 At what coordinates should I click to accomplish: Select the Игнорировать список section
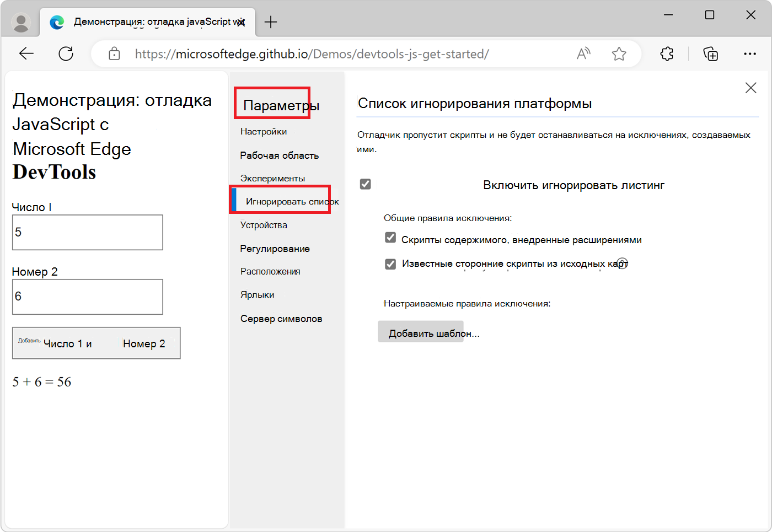[x=292, y=202]
